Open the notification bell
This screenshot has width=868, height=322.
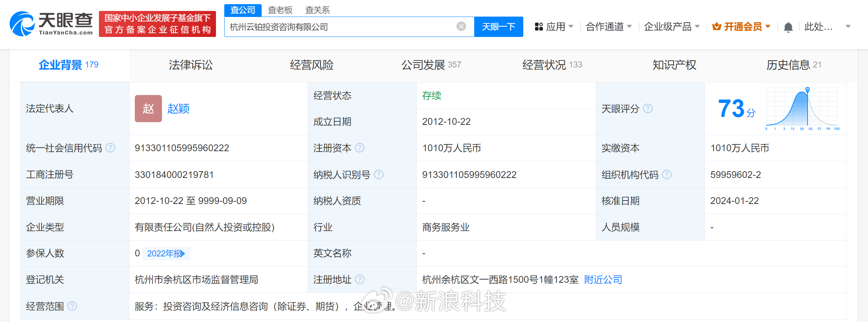pyautogui.click(x=788, y=27)
